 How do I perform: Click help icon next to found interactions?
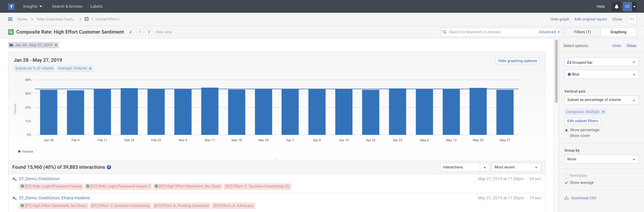[109, 167]
